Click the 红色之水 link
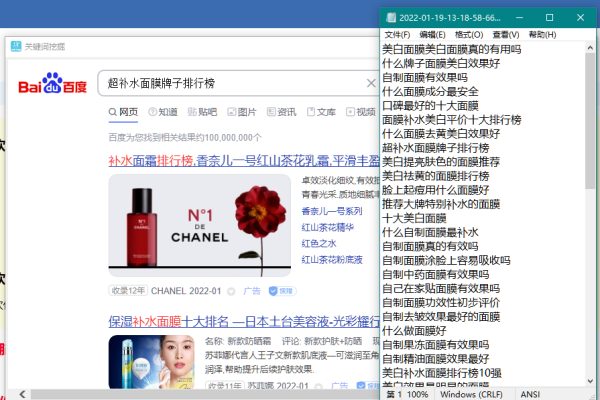600x400 pixels. click(319, 243)
